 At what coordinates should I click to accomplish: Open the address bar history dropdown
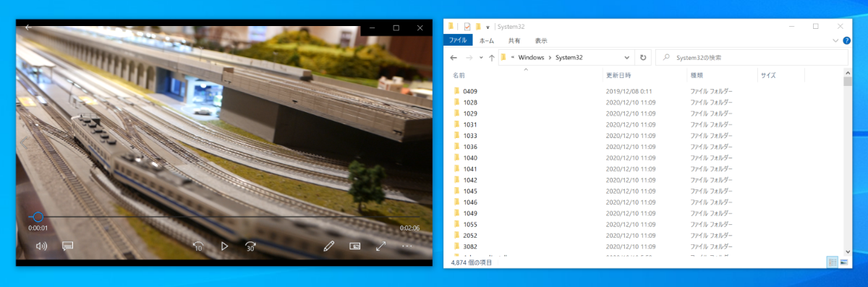click(x=627, y=57)
